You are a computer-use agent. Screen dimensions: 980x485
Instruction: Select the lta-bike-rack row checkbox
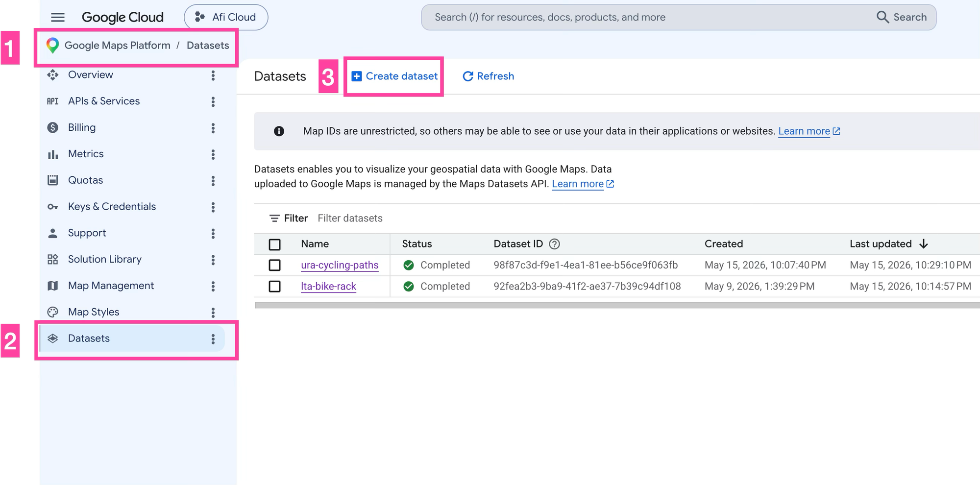275,287
